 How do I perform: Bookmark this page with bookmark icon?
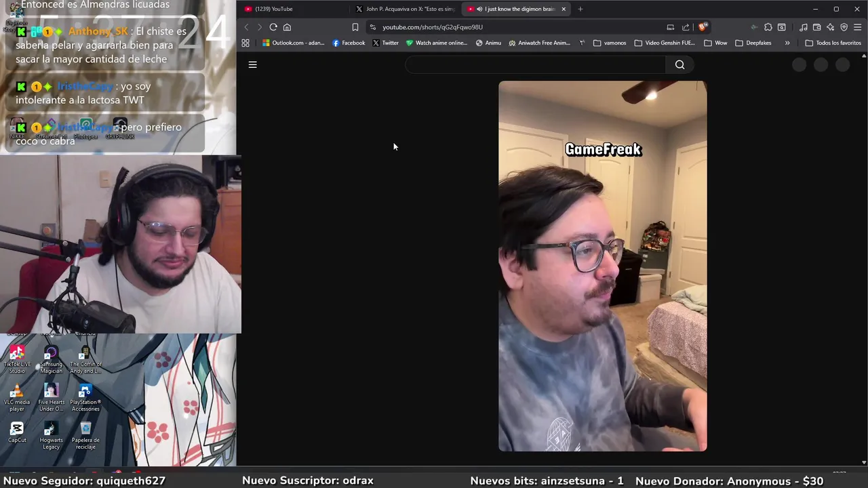355,27
